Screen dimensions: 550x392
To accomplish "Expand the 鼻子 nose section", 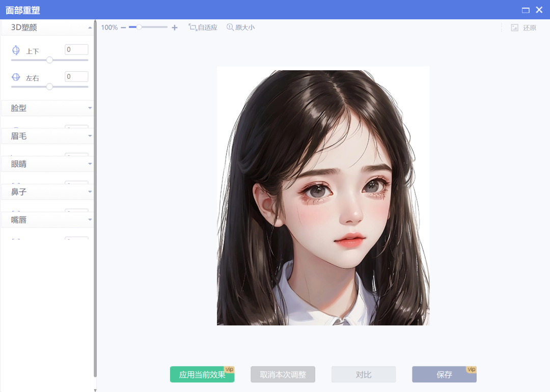I will click(x=47, y=192).
